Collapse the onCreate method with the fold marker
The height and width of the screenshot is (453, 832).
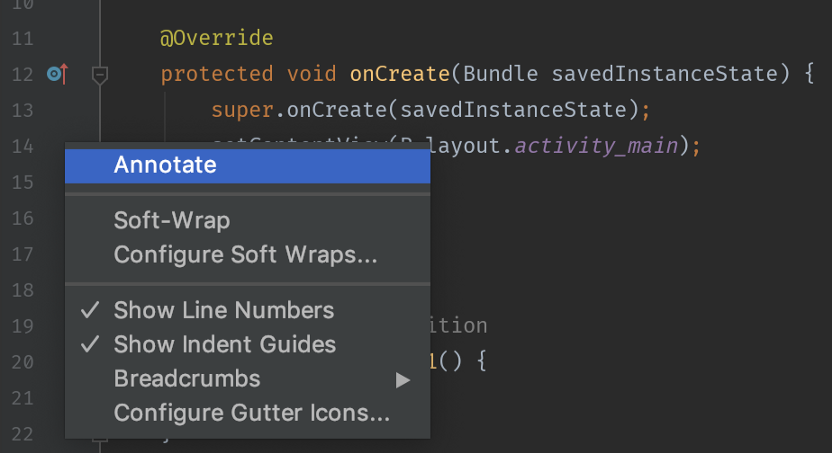(x=99, y=74)
